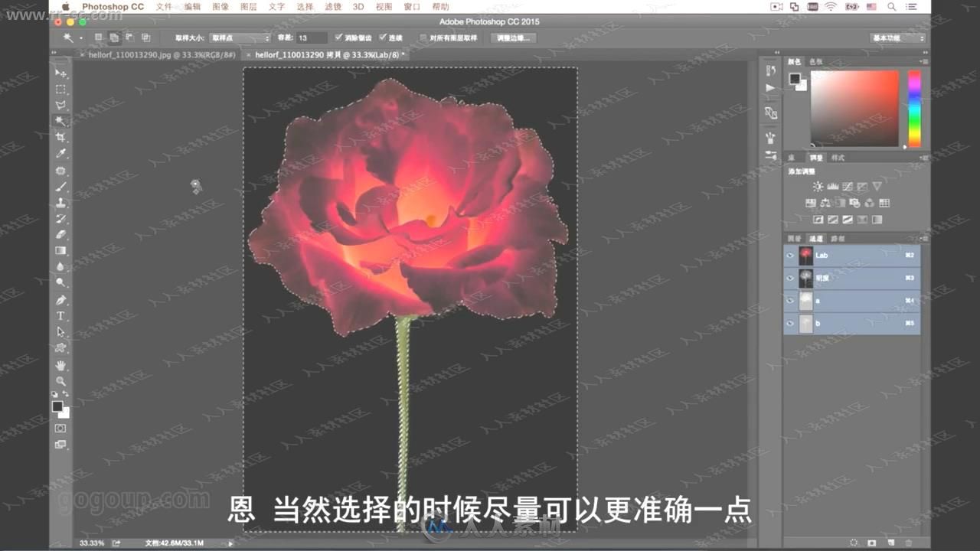
Task: Open macOS Spotlight search icon
Action: coord(892,6)
